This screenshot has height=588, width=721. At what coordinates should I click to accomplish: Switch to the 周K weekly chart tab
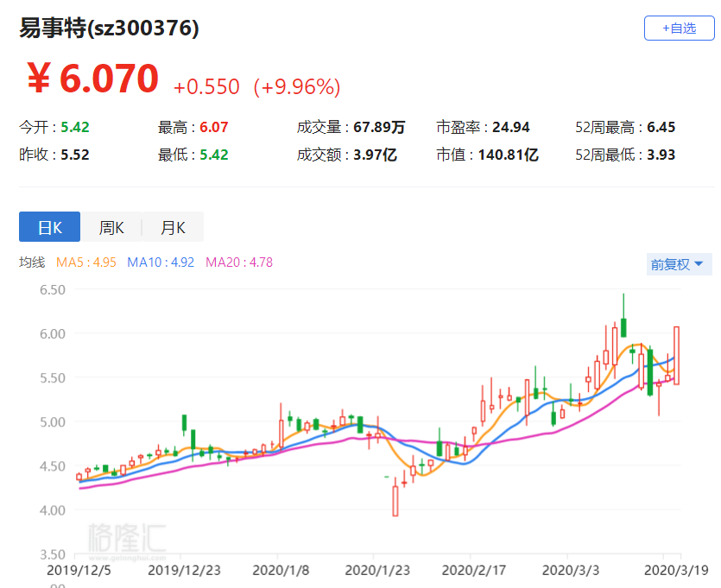[x=111, y=227]
